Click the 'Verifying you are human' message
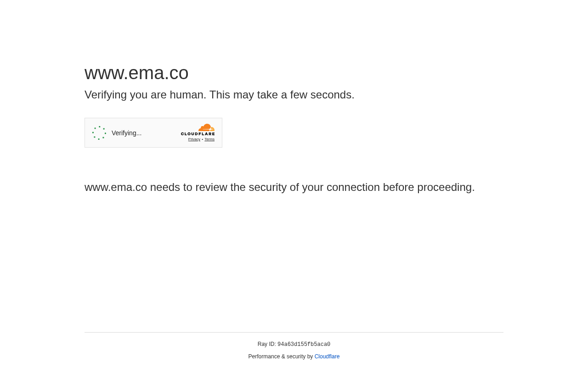Viewport: 588px width, 368px height. 219,94
